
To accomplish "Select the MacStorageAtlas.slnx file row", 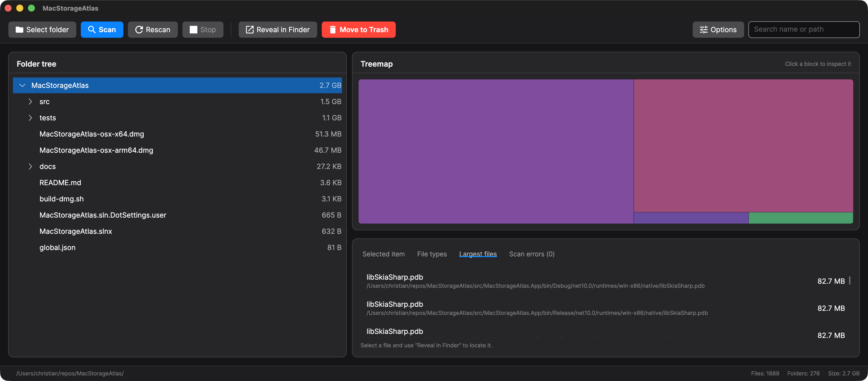I will point(177,232).
